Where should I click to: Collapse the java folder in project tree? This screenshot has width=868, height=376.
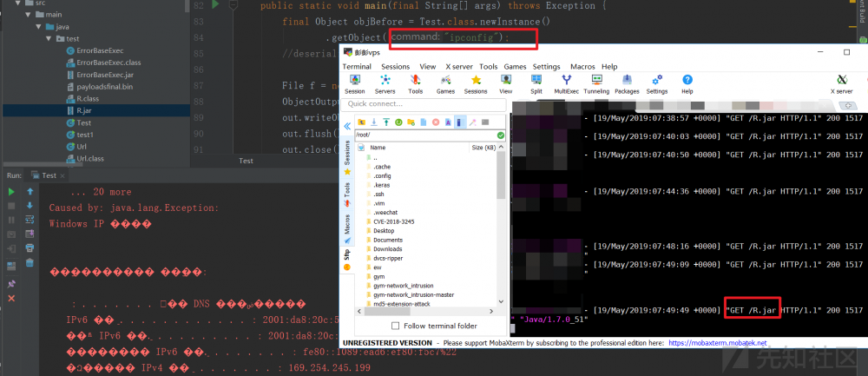[x=38, y=27]
